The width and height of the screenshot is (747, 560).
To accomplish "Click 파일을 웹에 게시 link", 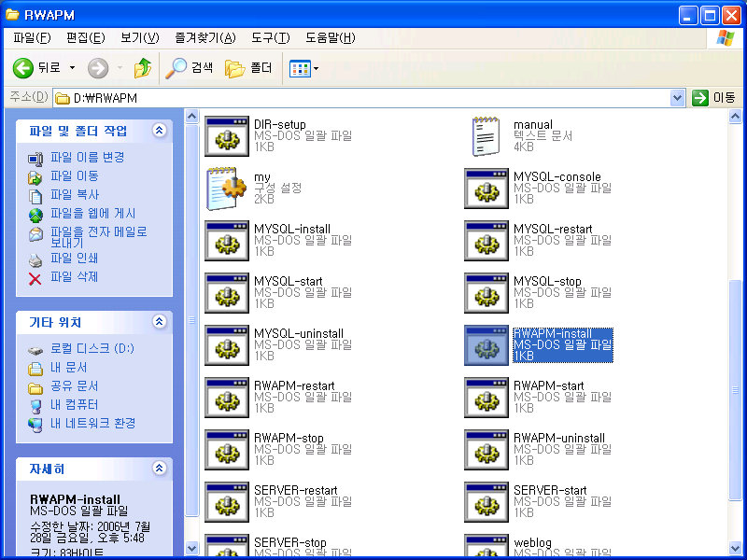I will coord(92,214).
